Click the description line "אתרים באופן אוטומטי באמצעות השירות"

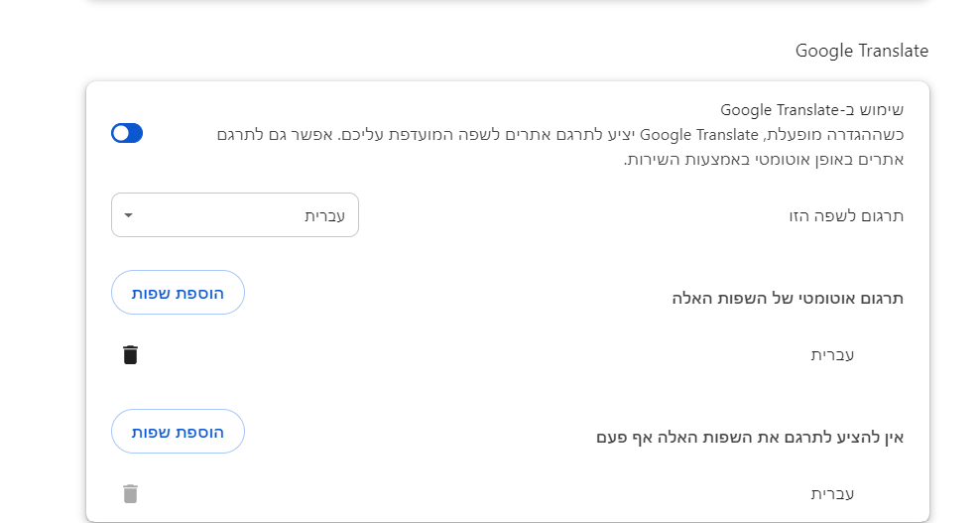pyautogui.click(x=763, y=159)
